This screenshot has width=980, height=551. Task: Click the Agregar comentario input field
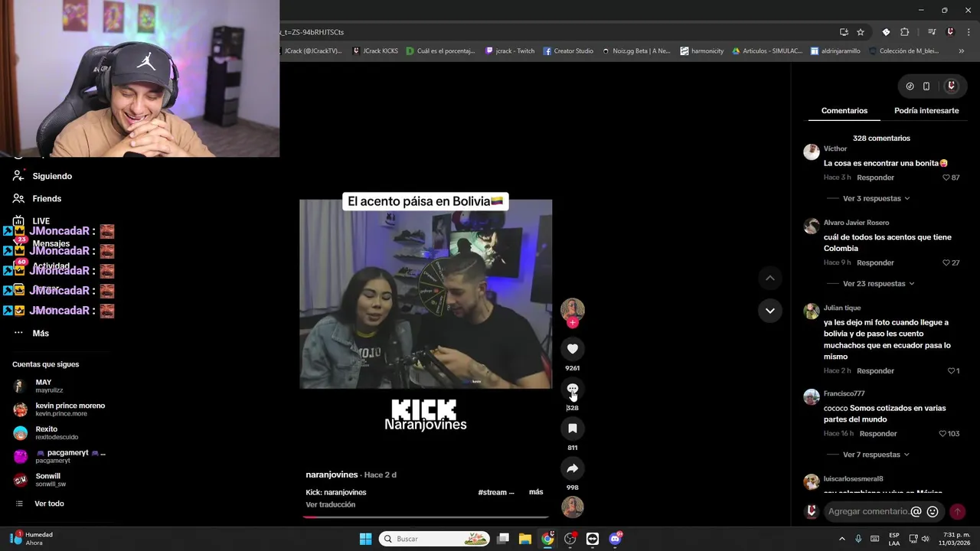tap(868, 511)
